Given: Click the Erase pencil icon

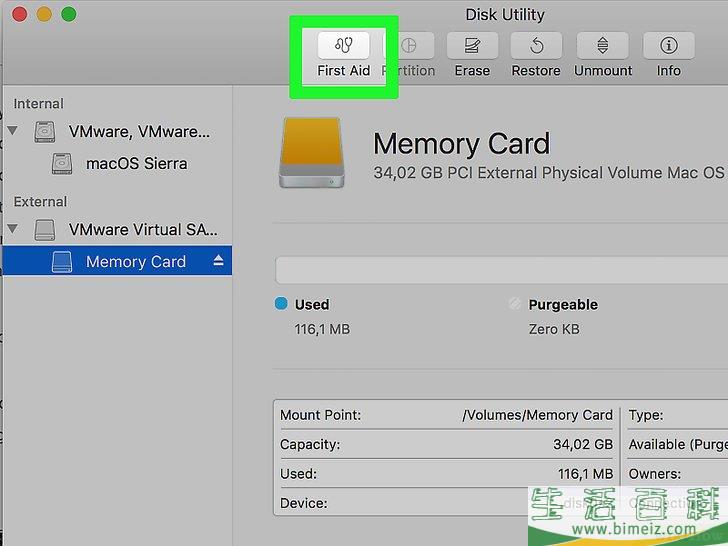Looking at the screenshot, I should pos(472,45).
